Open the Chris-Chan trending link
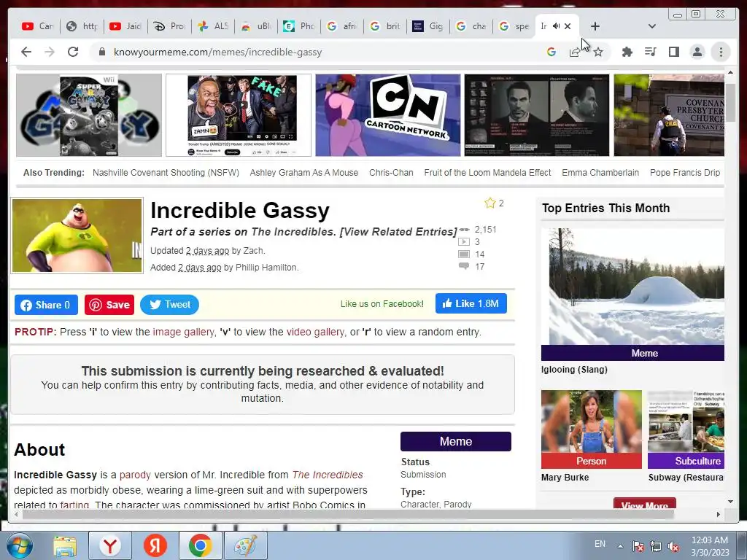The width and height of the screenshot is (747, 560). [391, 172]
